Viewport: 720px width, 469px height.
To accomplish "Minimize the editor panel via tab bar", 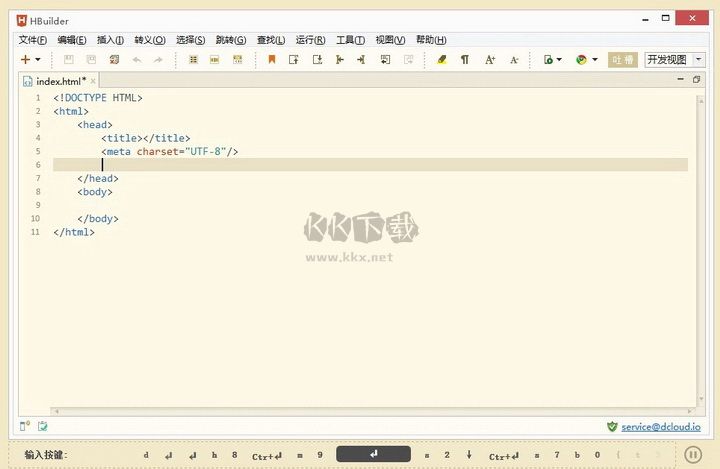I will 681,78.
